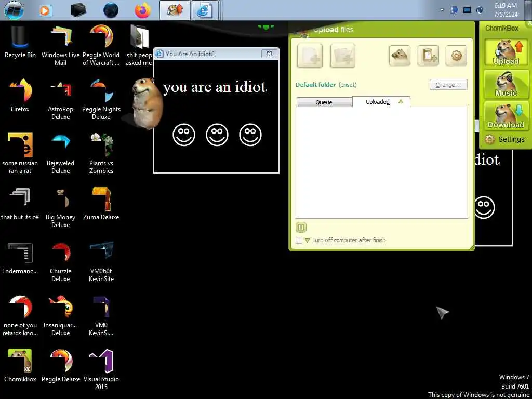
Task: Launch Big Money Deluxe icon
Action: click(x=60, y=207)
